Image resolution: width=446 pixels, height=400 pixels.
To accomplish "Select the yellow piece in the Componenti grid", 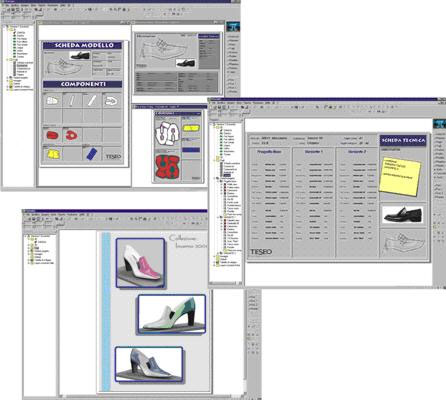I will [x=53, y=153].
